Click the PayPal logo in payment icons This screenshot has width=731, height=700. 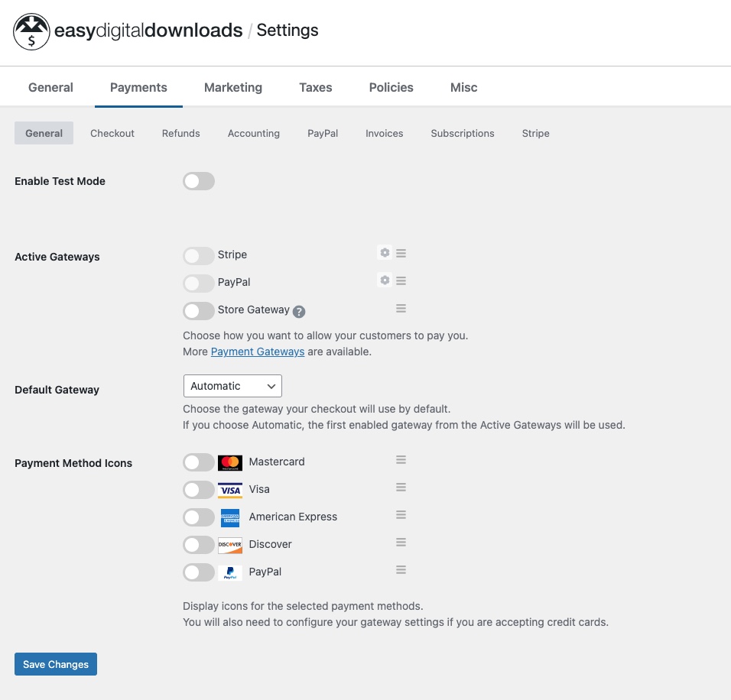click(x=230, y=573)
